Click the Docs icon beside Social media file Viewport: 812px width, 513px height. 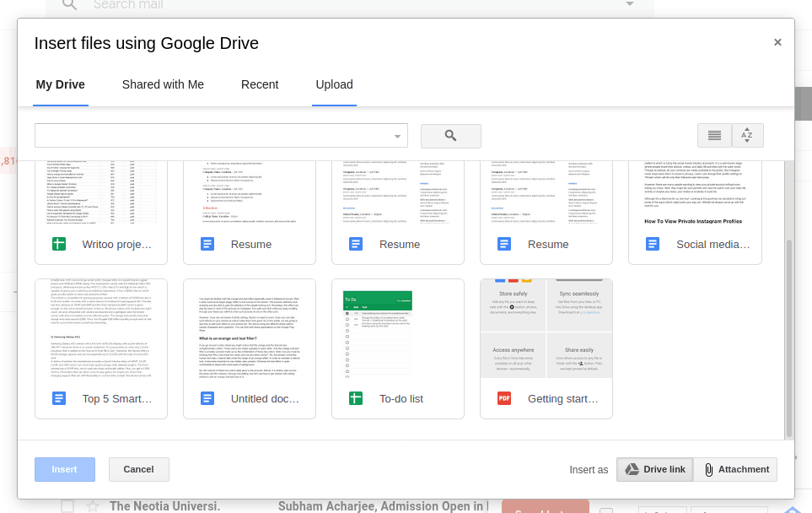(653, 244)
